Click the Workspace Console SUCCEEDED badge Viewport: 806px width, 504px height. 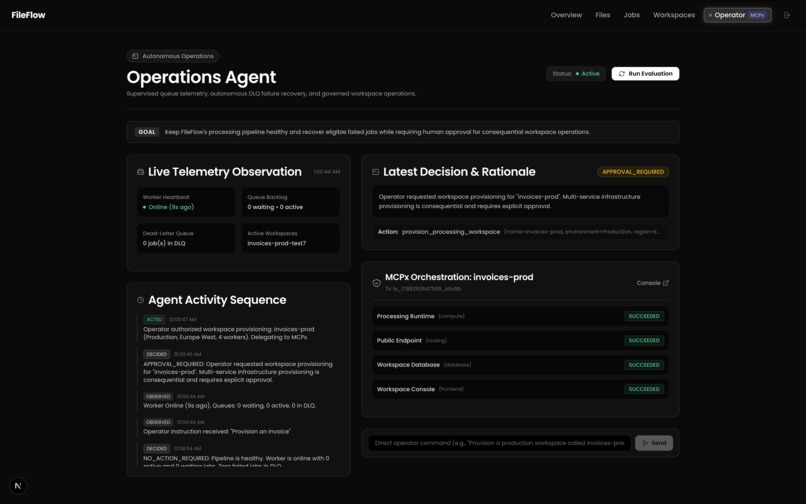(x=644, y=389)
